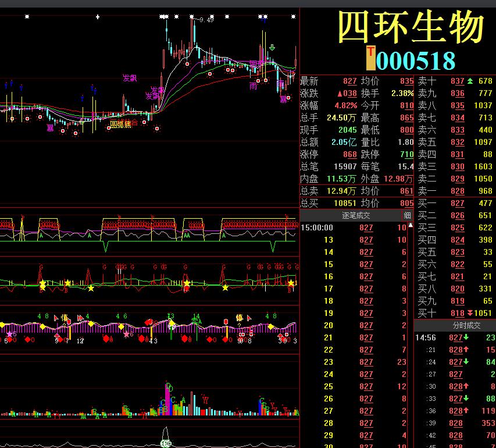Select the 卖三 830 order row
Image resolution: width=496 pixels, height=448 pixels.
pyautogui.click(x=455, y=166)
